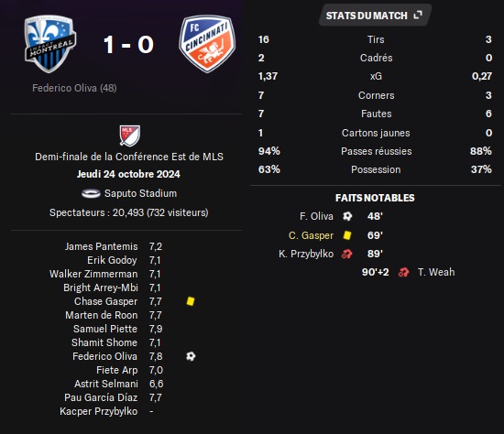The width and height of the screenshot is (504, 434).
Task: Click yellow card icon in Chase Gasper's row
Action: click(191, 301)
